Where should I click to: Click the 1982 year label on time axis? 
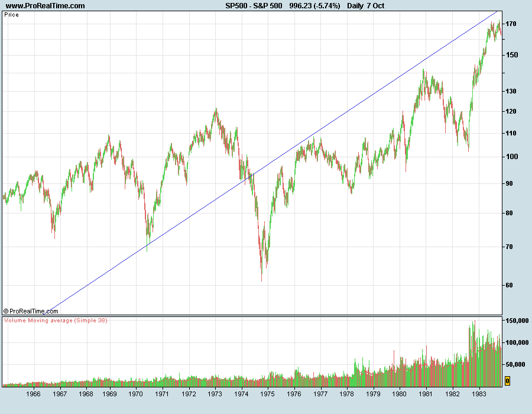452,394
